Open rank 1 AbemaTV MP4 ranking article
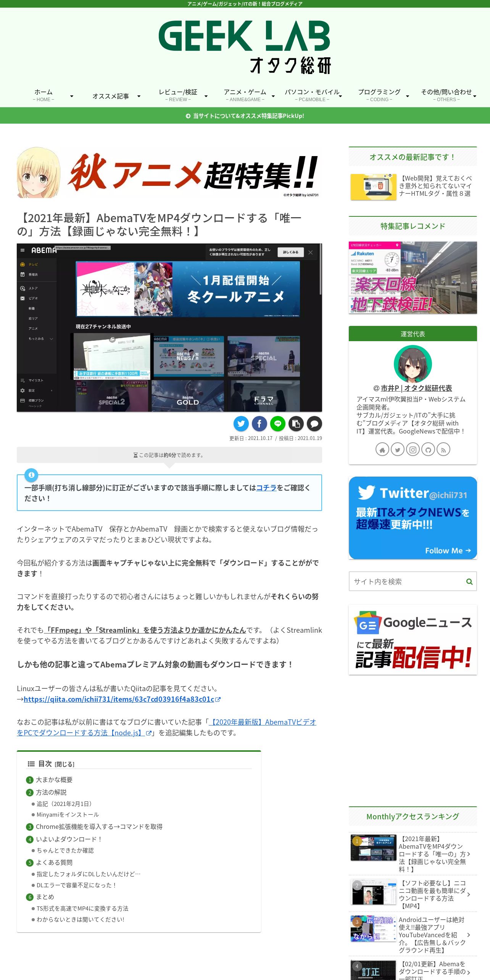The width and height of the screenshot is (490, 980). 413,854
